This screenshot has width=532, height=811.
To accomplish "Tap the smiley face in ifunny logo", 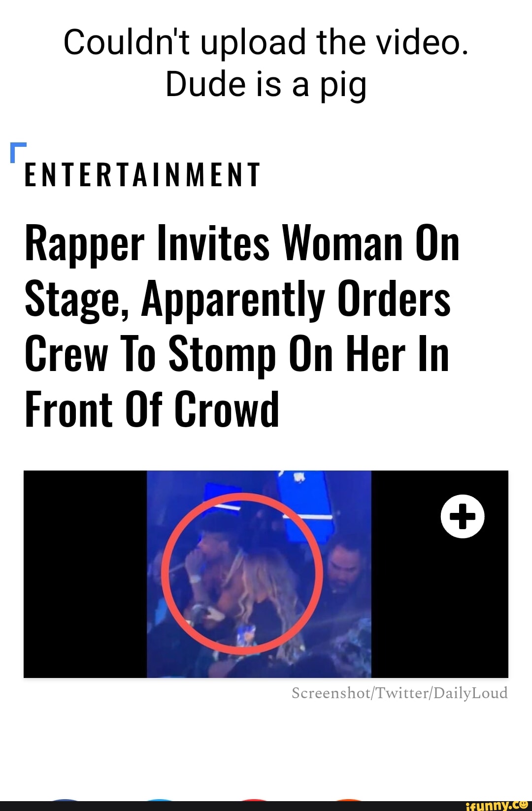I will (523, 804).
